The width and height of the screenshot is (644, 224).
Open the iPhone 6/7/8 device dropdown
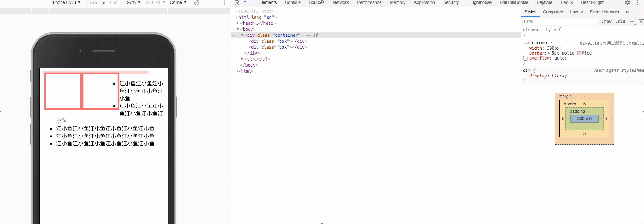tap(66, 2)
